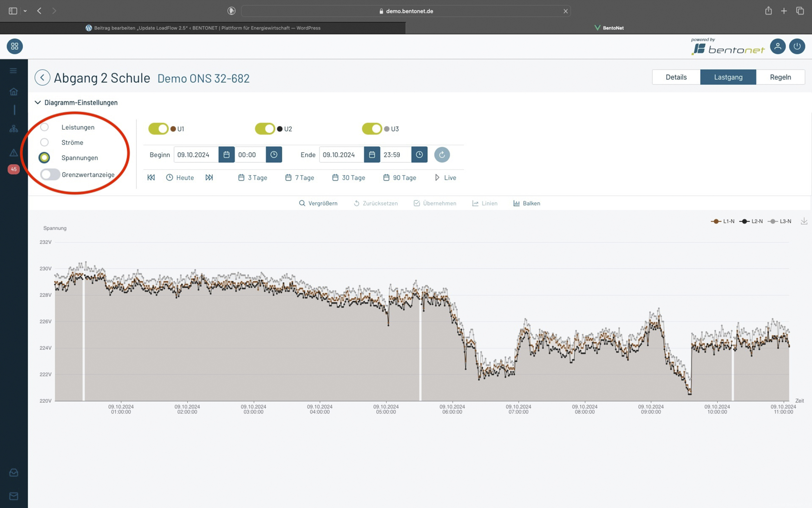Open Safari sidebar dropdown arrow
Viewport: 812px width, 508px height.
25,11
